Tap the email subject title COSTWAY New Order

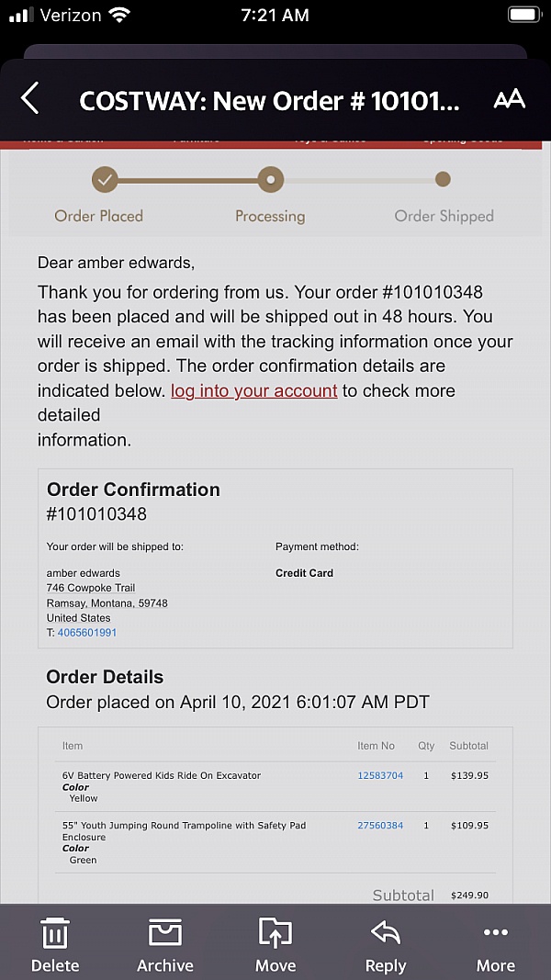tap(268, 100)
